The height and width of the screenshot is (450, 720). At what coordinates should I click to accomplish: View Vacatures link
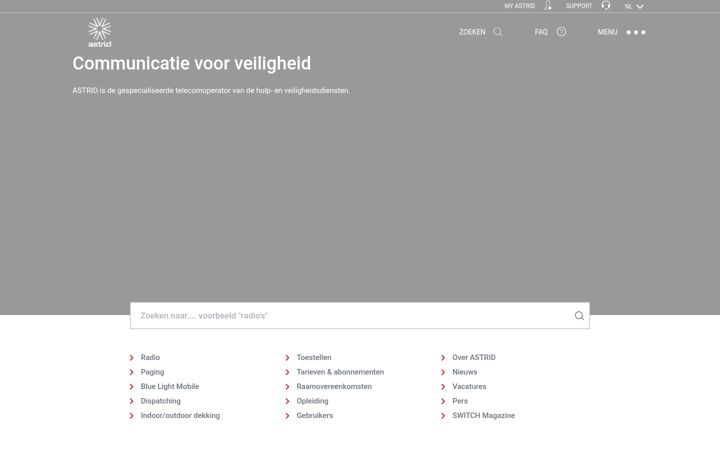469,386
